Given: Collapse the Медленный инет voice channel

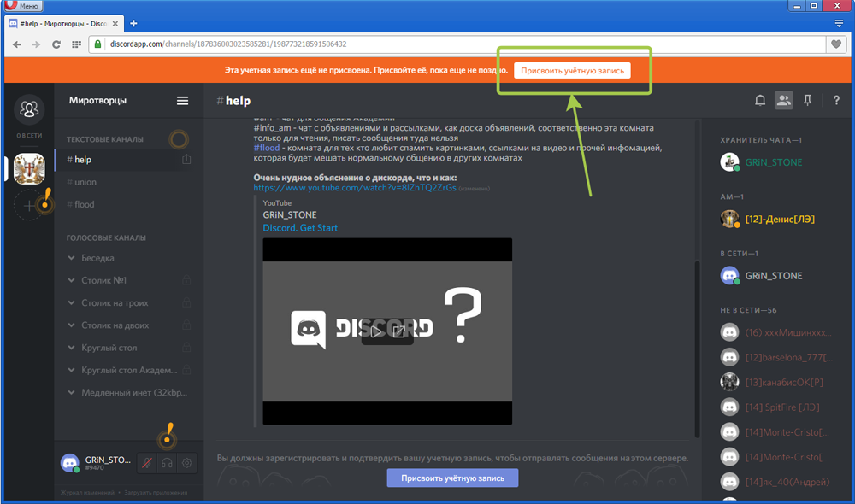Looking at the screenshot, I should click(72, 392).
